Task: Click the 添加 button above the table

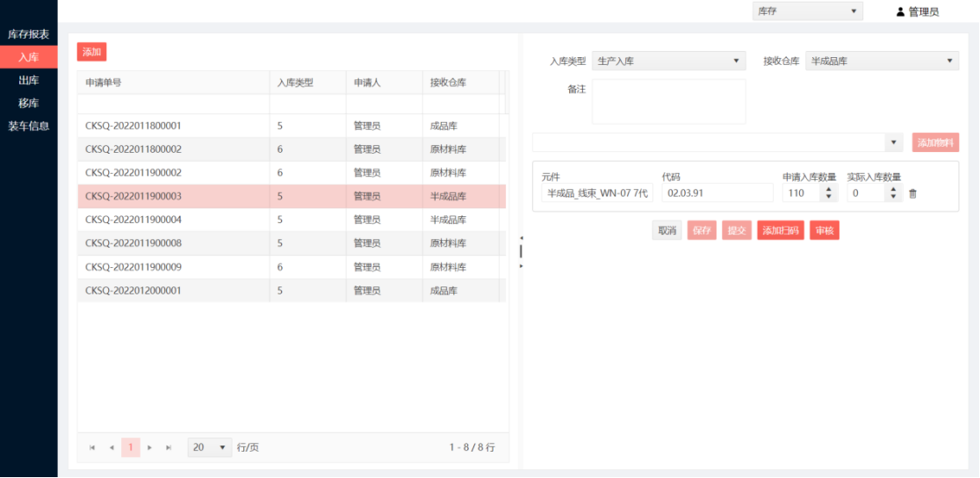Action: click(x=91, y=52)
